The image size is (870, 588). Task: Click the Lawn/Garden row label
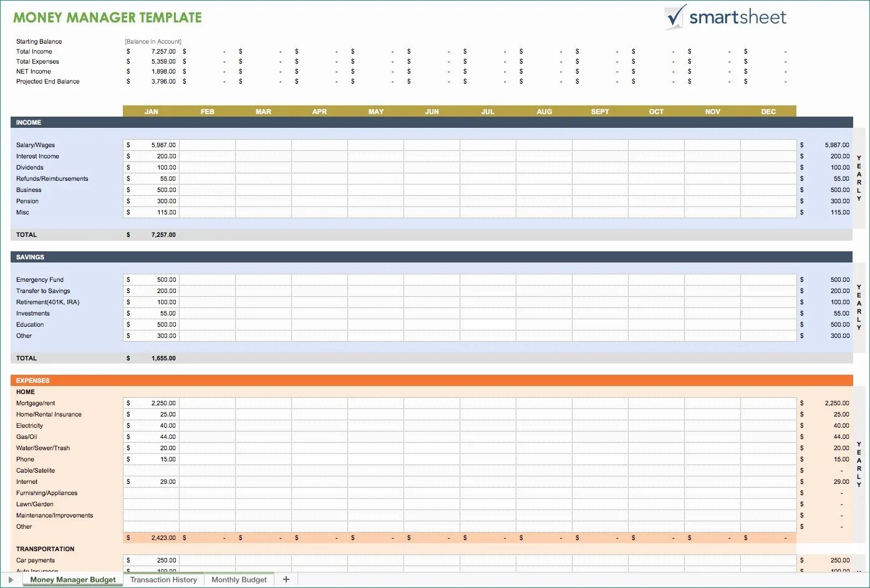(x=35, y=504)
